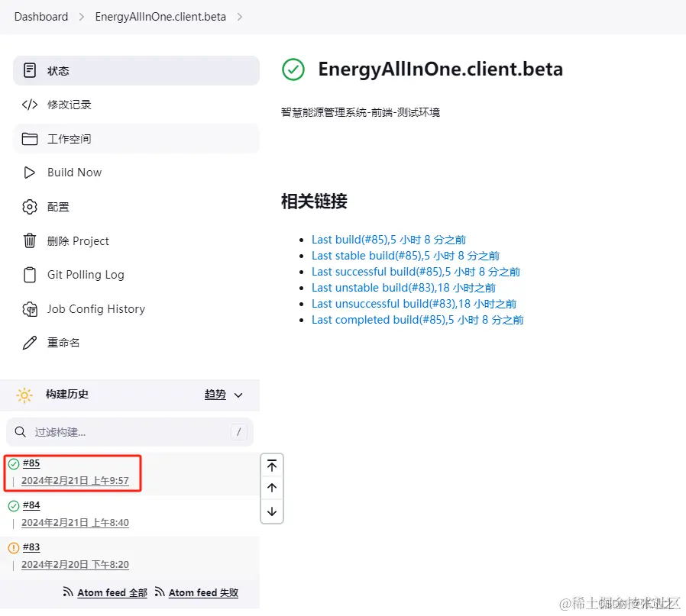This screenshot has height=616, width=686.
Task: Click the 工作空间 folder icon
Action: point(29,139)
